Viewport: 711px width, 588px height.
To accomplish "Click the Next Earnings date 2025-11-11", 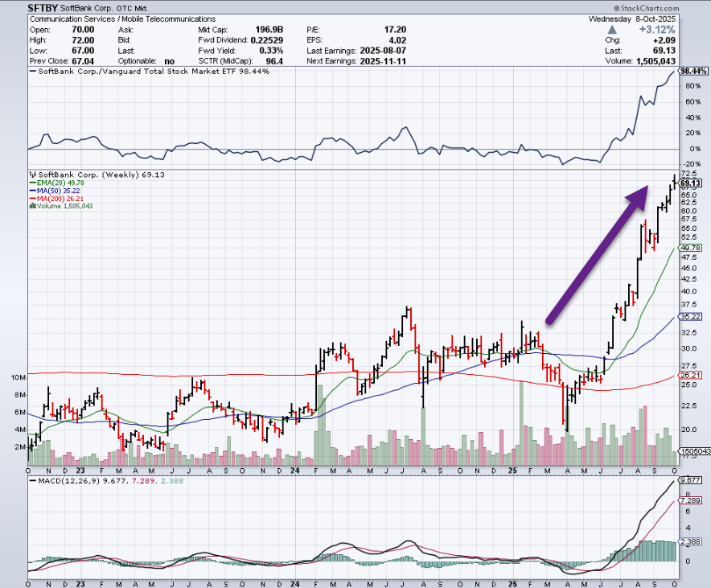I will coord(380,58).
